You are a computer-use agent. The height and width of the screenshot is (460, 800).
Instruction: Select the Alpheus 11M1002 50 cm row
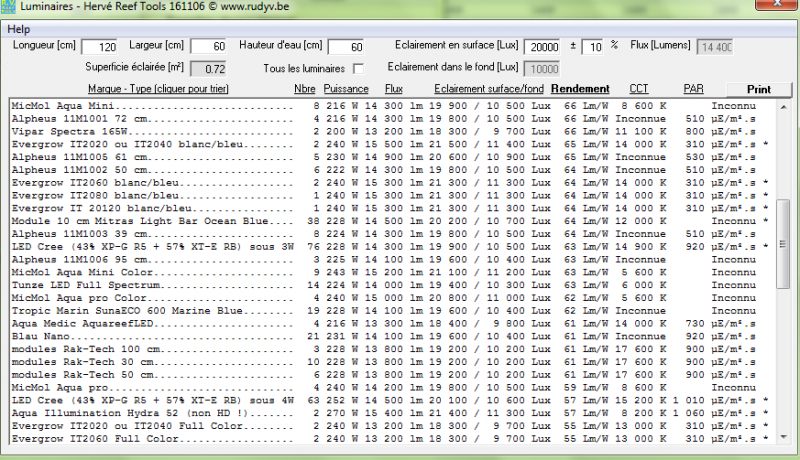391,170
